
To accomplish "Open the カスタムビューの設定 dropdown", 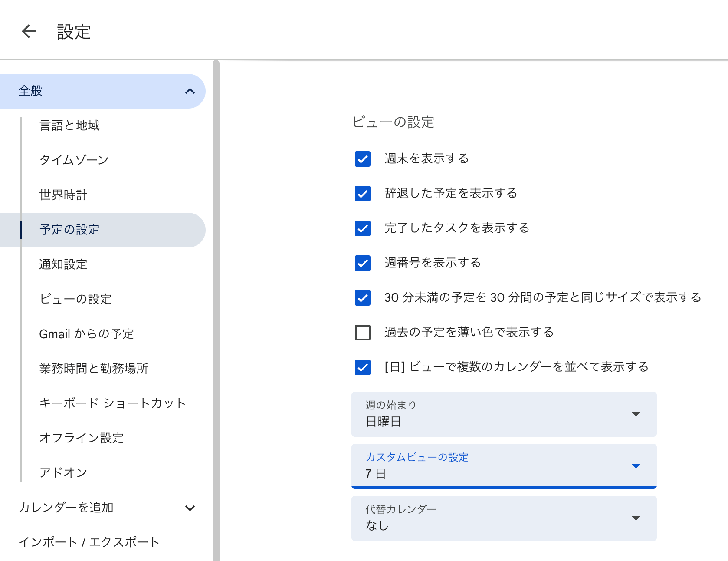I will click(x=504, y=466).
